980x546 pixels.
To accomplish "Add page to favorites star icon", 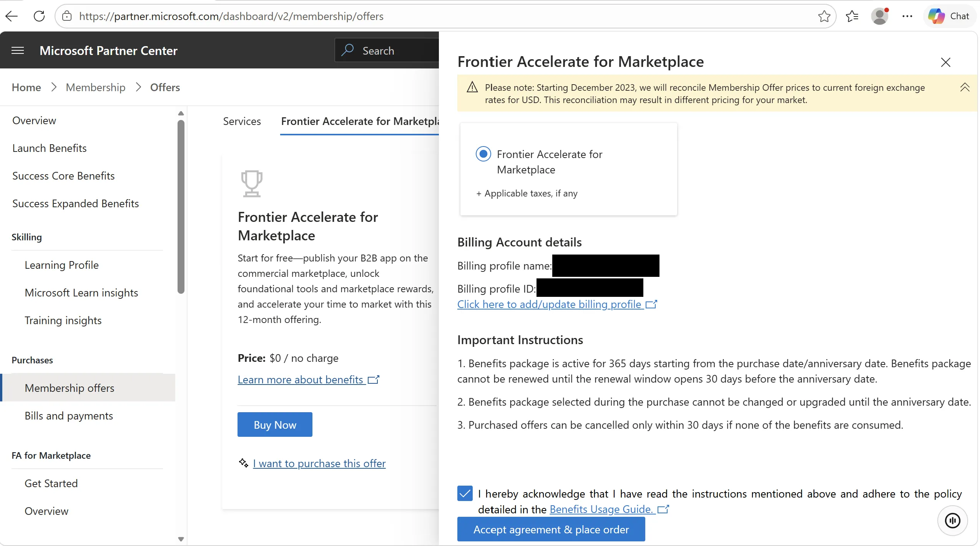I will pos(824,16).
